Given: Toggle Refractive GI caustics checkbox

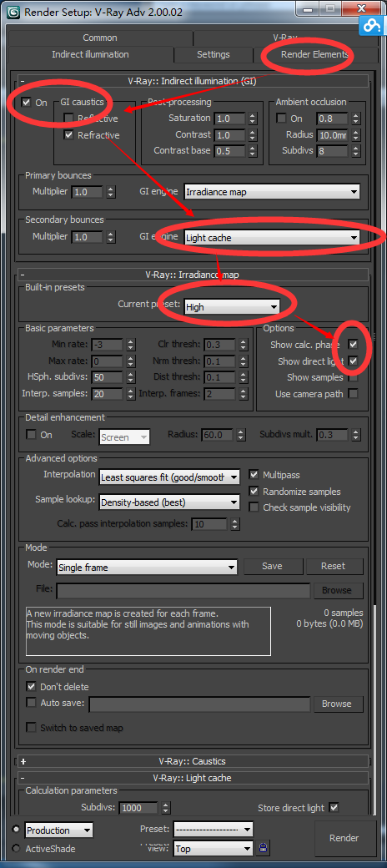Looking at the screenshot, I should tap(68, 135).
